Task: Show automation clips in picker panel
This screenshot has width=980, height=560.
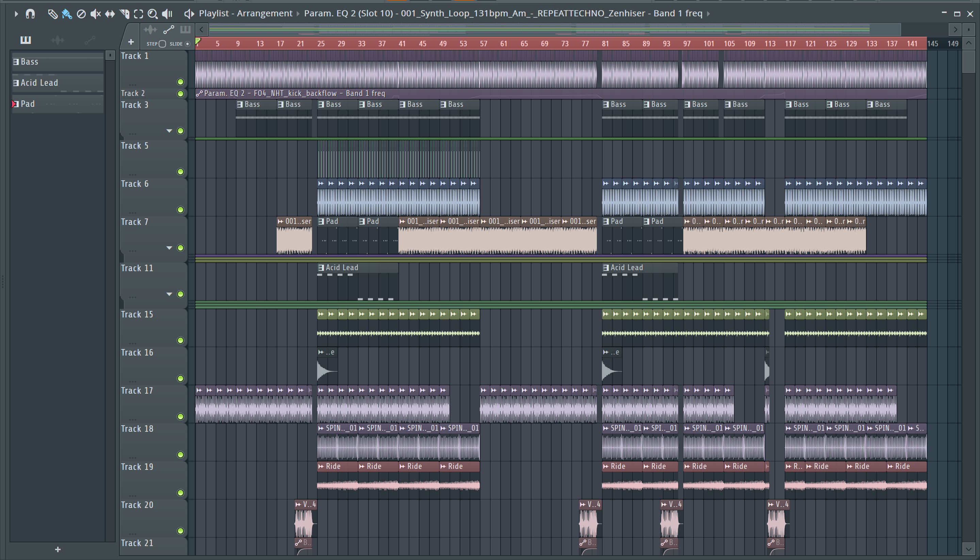Action: 90,39
